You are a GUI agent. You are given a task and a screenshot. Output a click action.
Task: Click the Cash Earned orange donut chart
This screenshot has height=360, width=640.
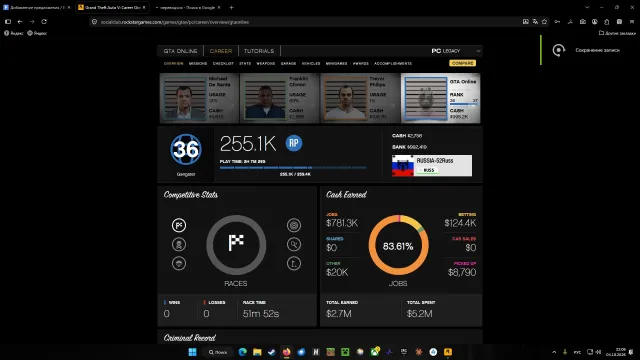(398, 245)
